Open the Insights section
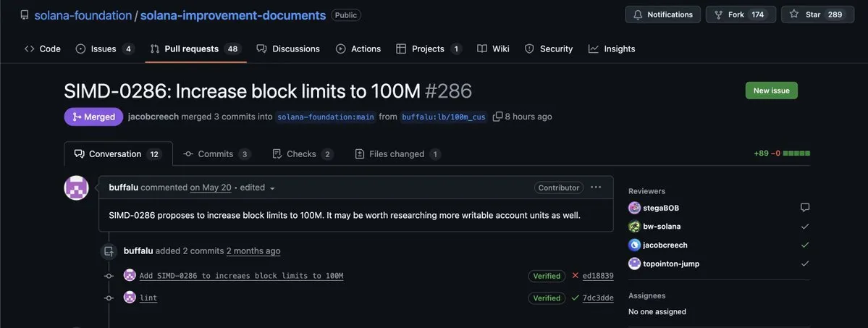Image resolution: width=868 pixels, height=328 pixels. (612, 49)
